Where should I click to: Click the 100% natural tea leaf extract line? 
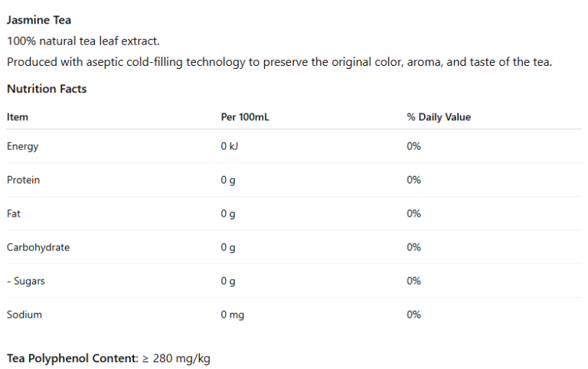(83, 41)
